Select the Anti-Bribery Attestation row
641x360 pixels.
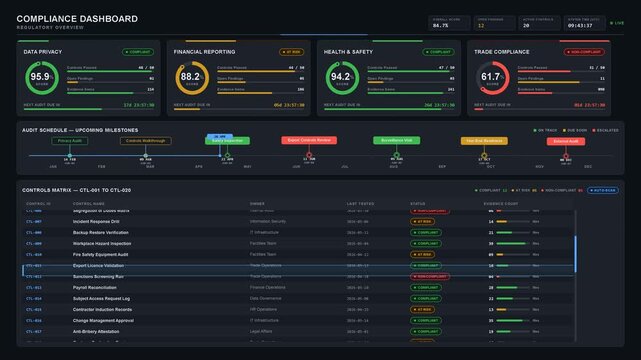pyautogui.click(x=298, y=332)
